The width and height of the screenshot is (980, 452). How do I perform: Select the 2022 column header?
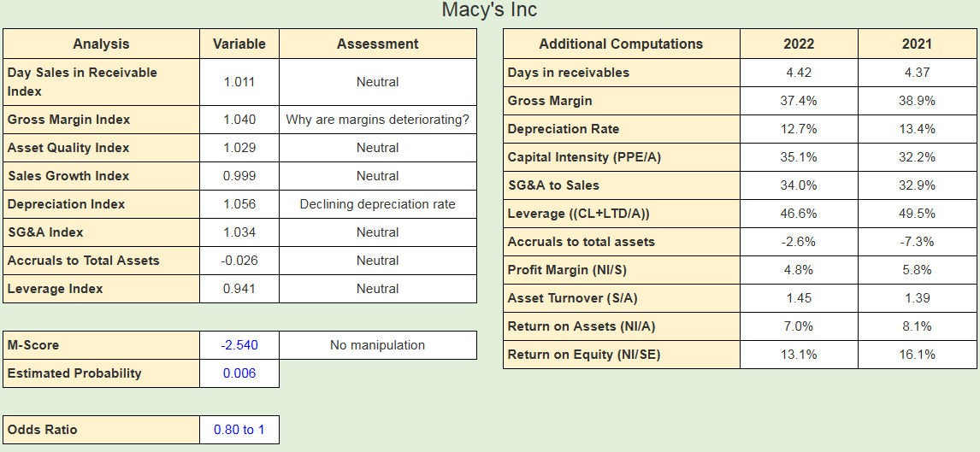(799, 44)
